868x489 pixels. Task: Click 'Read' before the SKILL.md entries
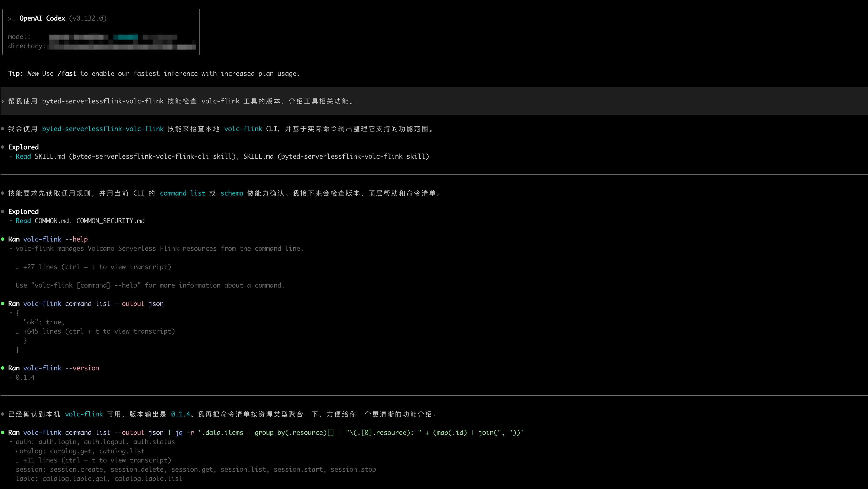point(23,156)
